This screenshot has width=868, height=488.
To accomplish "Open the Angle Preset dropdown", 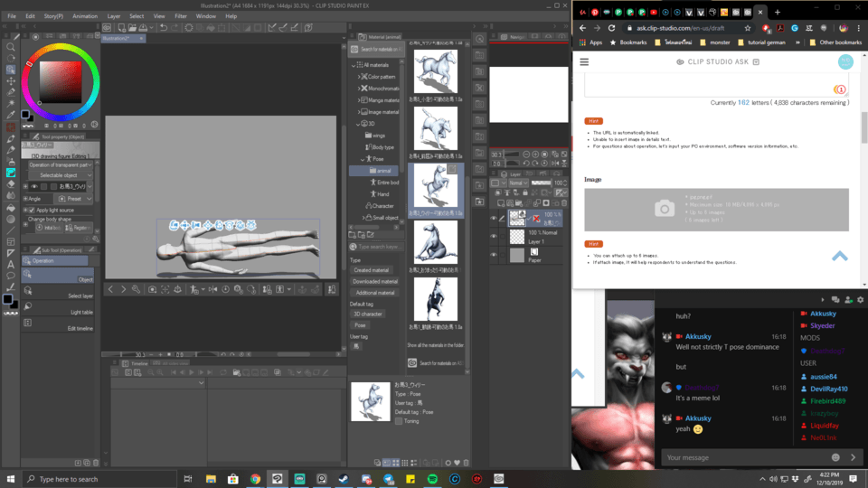I will 75,199.
